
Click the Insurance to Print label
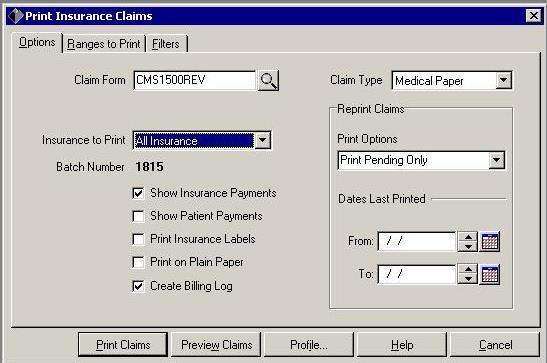[83, 140]
